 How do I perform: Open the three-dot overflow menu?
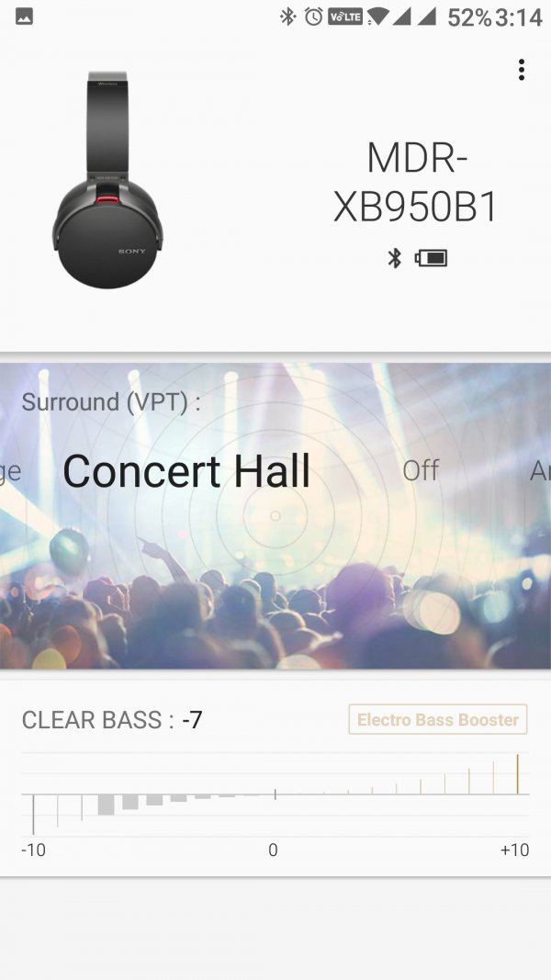tap(521, 70)
